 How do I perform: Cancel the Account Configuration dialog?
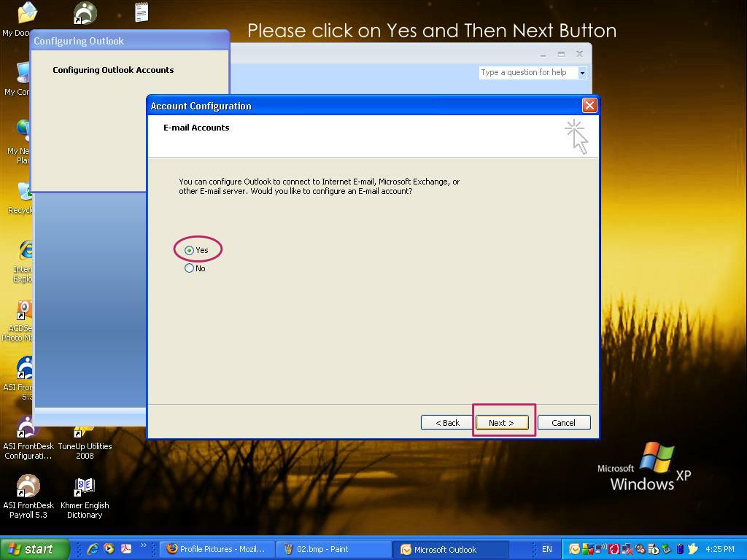click(564, 422)
